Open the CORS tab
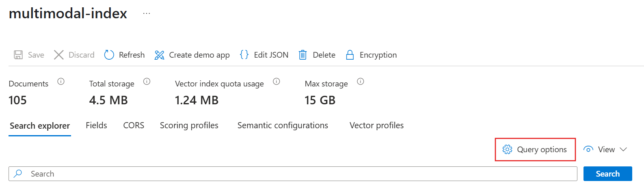 (x=134, y=125)
